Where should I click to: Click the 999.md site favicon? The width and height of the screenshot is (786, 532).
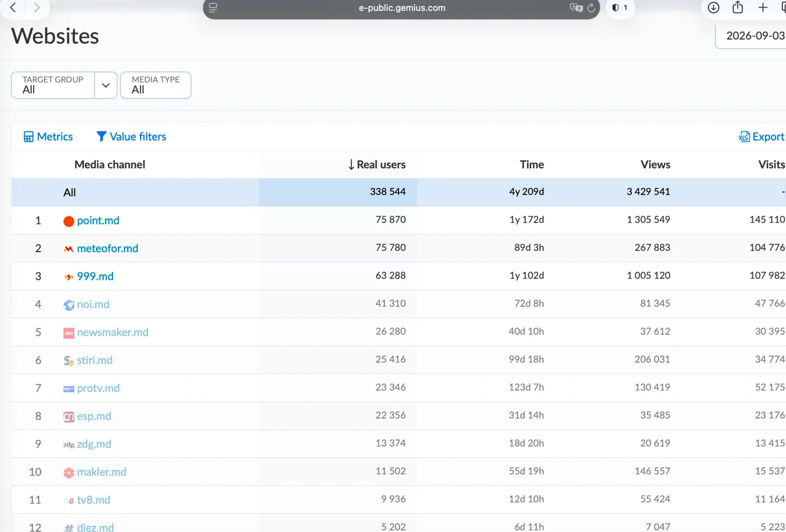(x=69, y=277)
